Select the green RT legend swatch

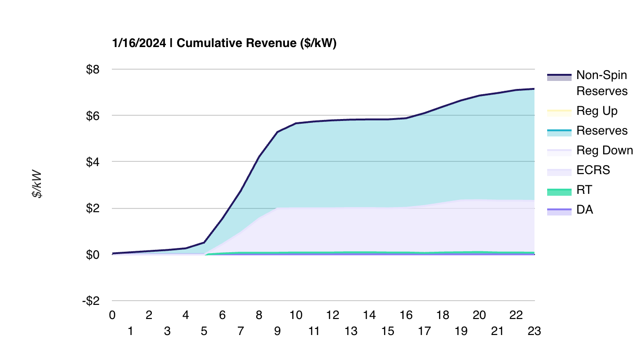[559, 191]
